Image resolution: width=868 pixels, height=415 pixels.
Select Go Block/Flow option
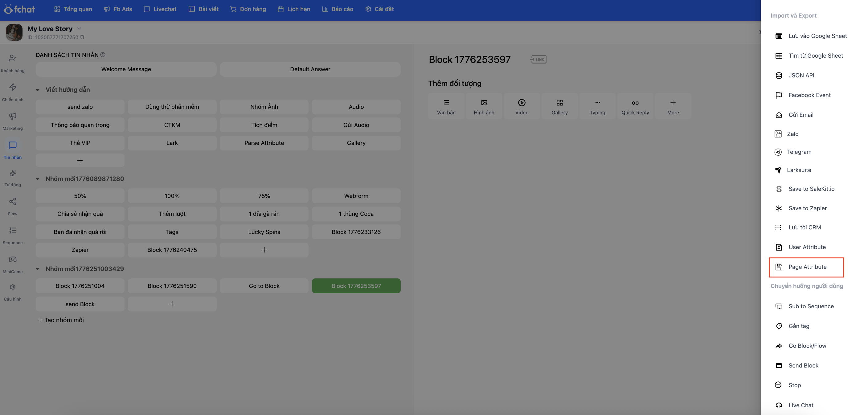807,346
